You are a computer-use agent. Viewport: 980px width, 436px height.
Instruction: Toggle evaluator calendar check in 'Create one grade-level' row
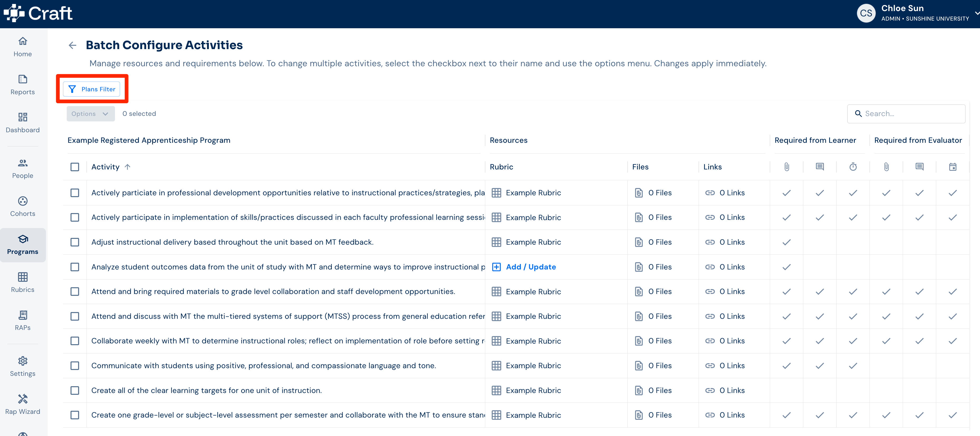click(953, 415)
